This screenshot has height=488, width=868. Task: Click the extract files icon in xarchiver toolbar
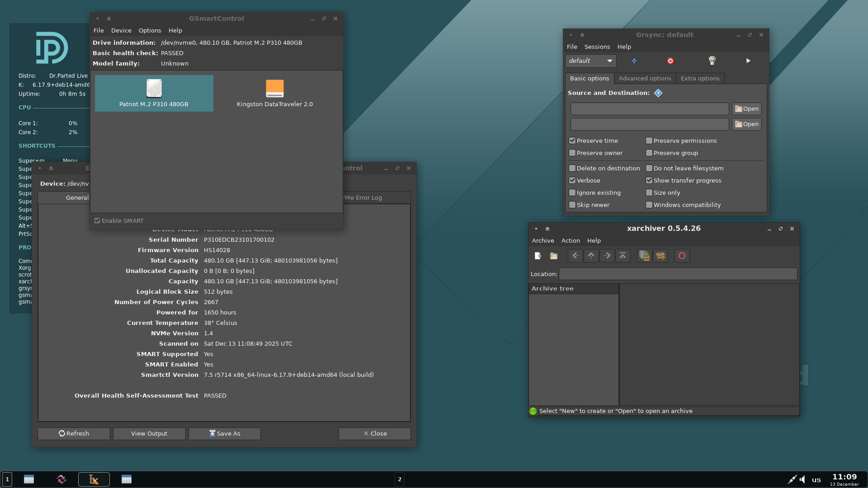[x=660, y=256]
